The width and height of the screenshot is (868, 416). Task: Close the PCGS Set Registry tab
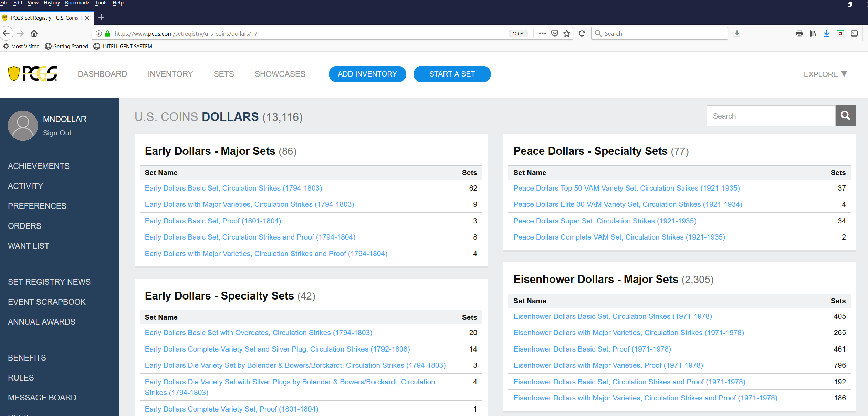click(x=87, y=18)
